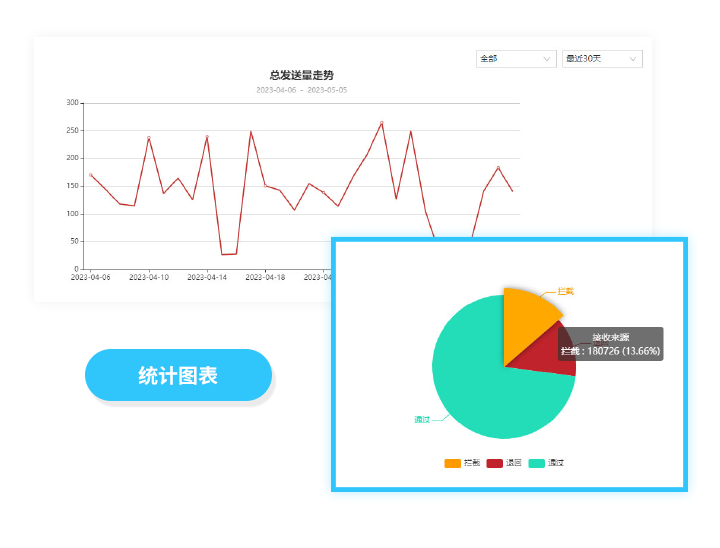This screenshot has height=548, width=720.
Task: Click the 2023-04-06 - 2023-05-05 date subtitle
Action: pos(301,90)
